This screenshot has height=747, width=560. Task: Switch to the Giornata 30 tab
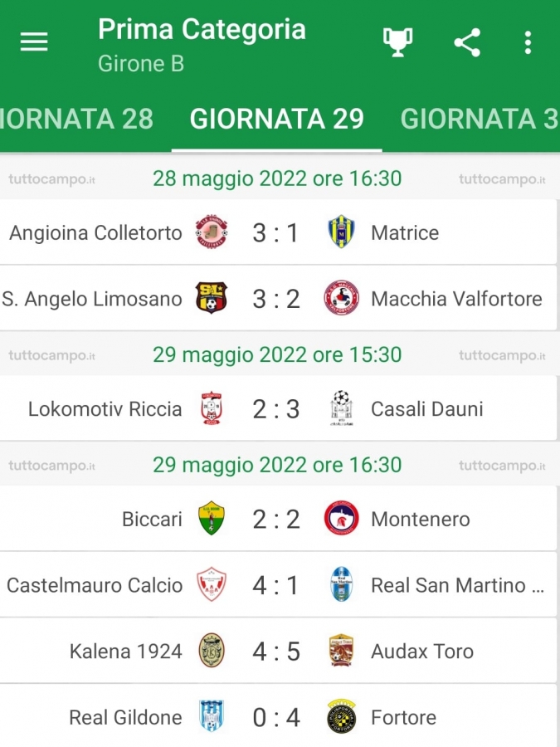(x=480, y=119)
